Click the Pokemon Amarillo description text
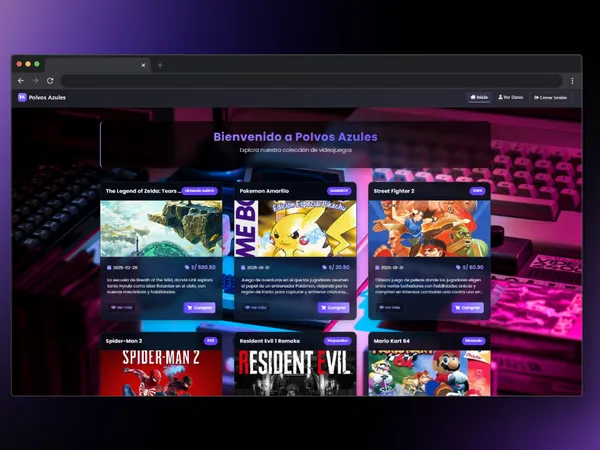This screenshot has height=450, width=600. (294, 286)
